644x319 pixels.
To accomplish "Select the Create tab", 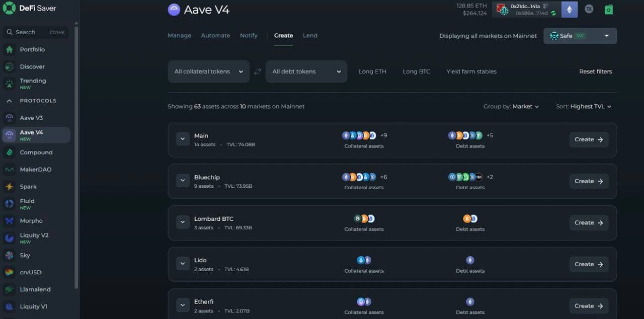I will click(283, 36).
